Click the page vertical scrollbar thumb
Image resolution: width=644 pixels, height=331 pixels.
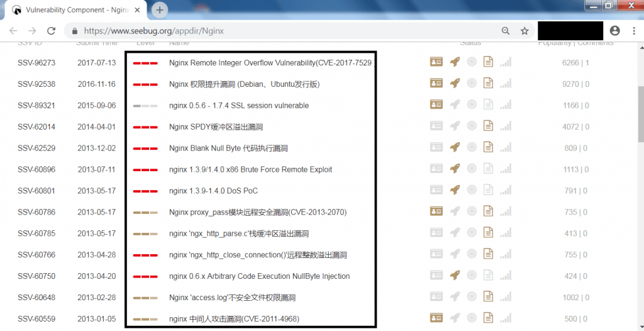(x=640, y=115)
